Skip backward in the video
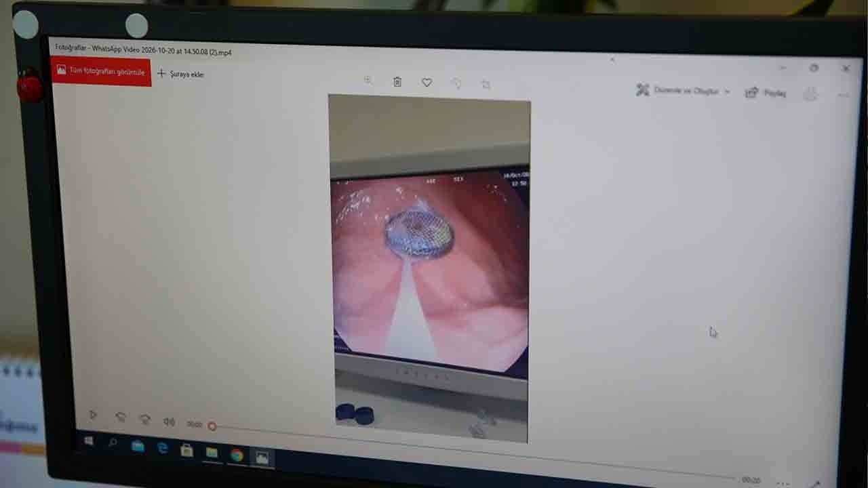868x488 pixels. point(120,418)
